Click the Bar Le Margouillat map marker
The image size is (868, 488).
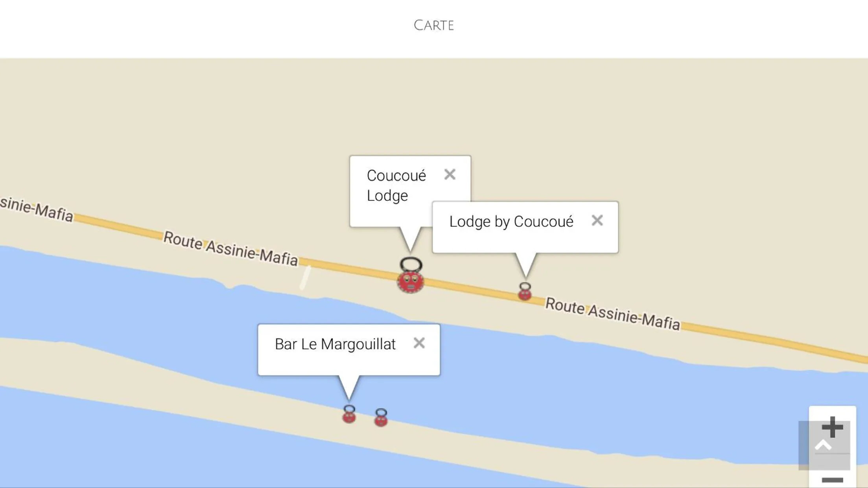click(x=348, y=416)
